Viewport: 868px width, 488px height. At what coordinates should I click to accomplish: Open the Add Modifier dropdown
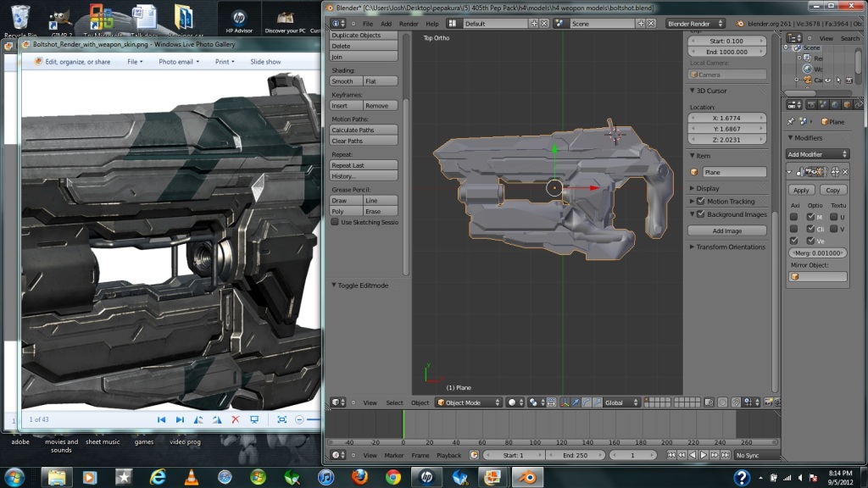coord(818,154)
